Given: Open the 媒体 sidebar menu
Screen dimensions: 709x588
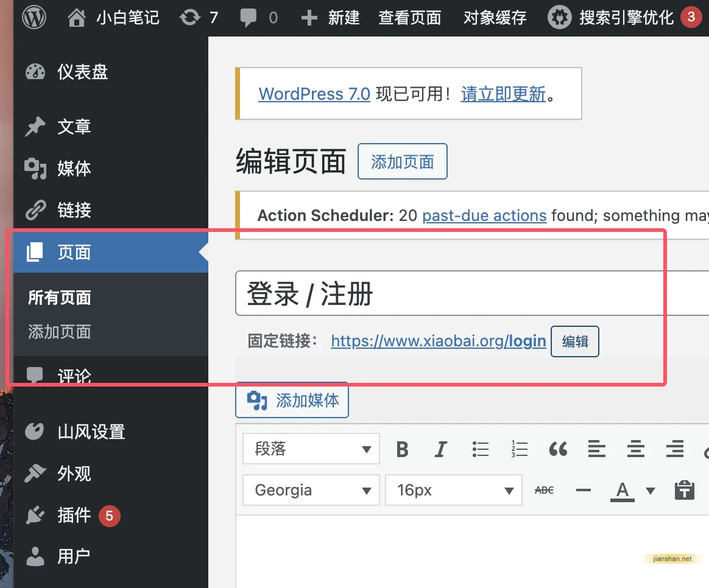Looking at the screenshot, I should [x=74, y=169].
